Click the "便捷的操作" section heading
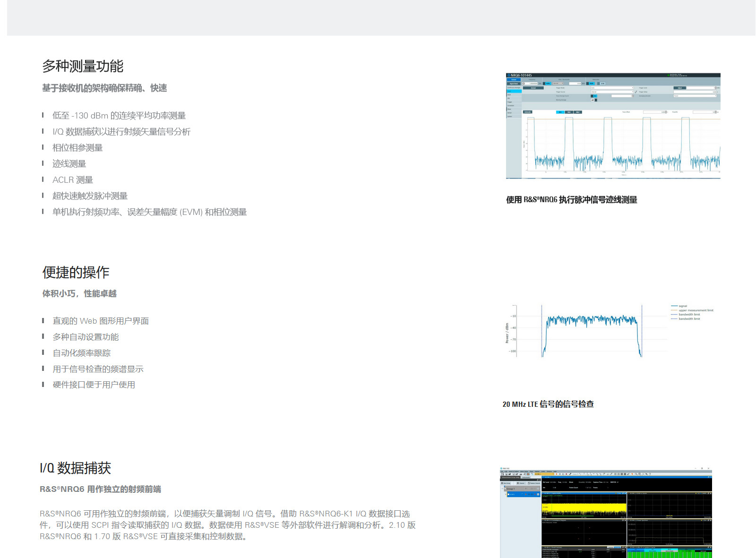 click(x=76, y=272)
